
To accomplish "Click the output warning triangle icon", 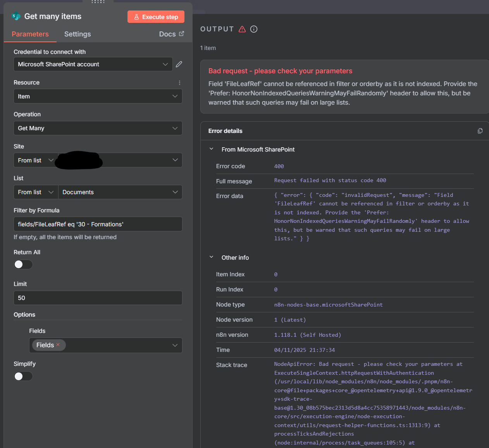I will click(x=242, y=29).
